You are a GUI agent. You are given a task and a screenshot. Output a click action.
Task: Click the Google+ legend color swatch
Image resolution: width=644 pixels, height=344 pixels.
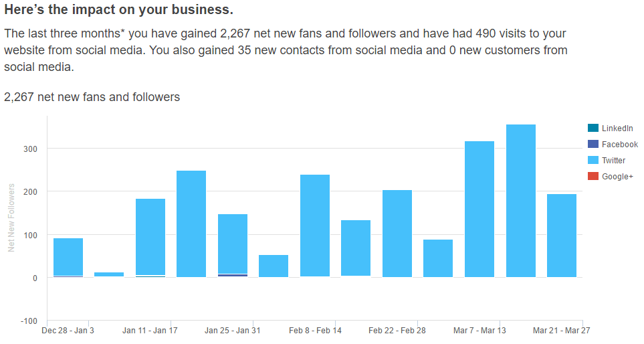click(x=593, y=176)
